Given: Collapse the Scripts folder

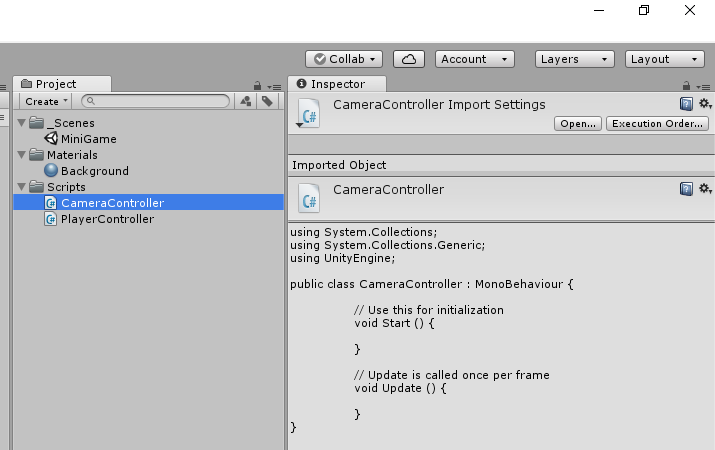Looking at the screenshot, I should 21,186.
